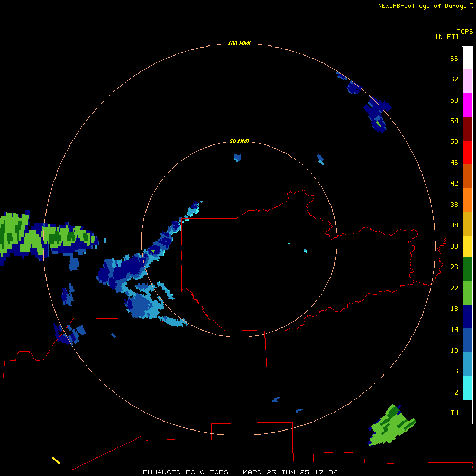Click the black TH legend swatch
This screenshot has height=476, width=476.
coord(467,411)
